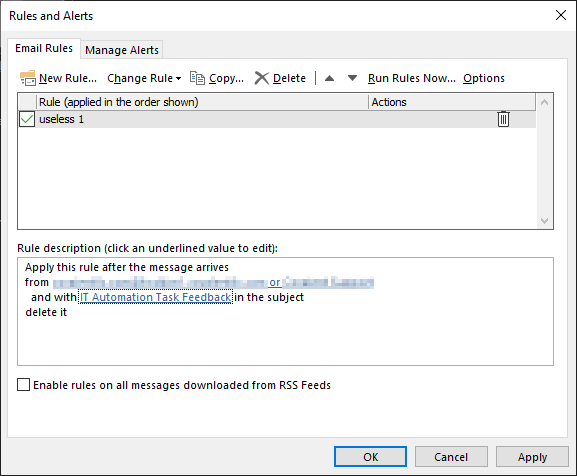Click the rule list scrollbar down arrow
Screen dimensions: 577x476
(x=545, y=221)
